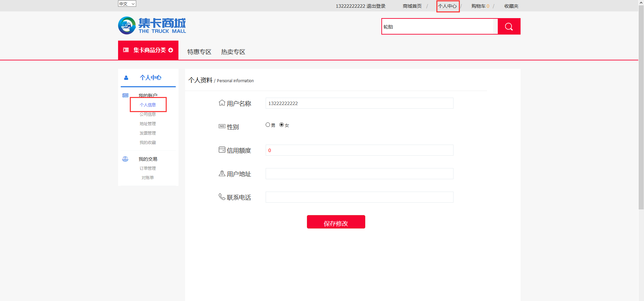Click the phone icon beside 联系电话
644x301 pixels.
(x=222, y=197)
